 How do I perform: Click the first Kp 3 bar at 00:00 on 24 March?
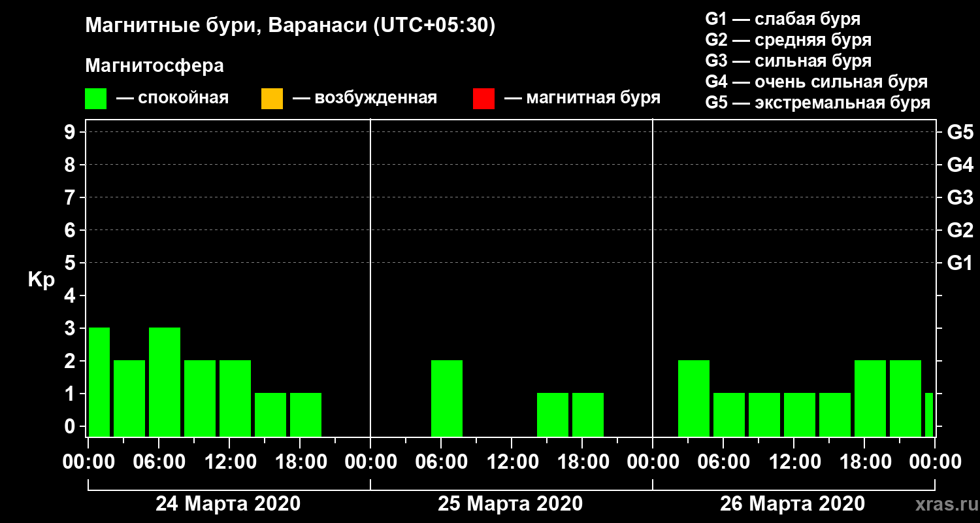pos(99,382)
